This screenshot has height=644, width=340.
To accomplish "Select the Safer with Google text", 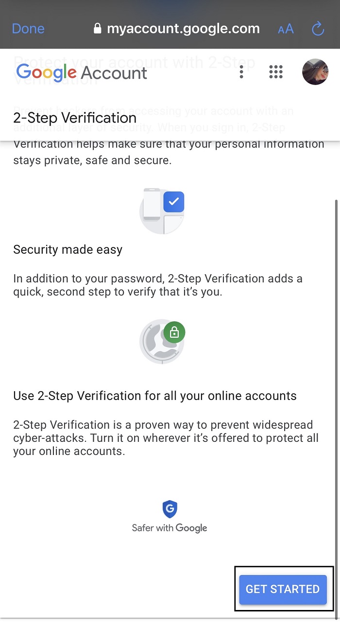I will pyautogui.click(x=170, y=528).
